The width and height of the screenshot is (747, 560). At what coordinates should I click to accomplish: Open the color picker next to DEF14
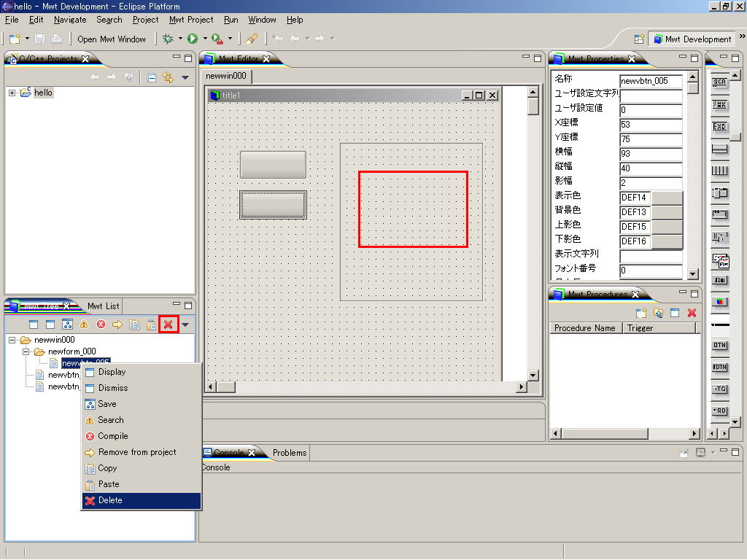click(667, 198)
